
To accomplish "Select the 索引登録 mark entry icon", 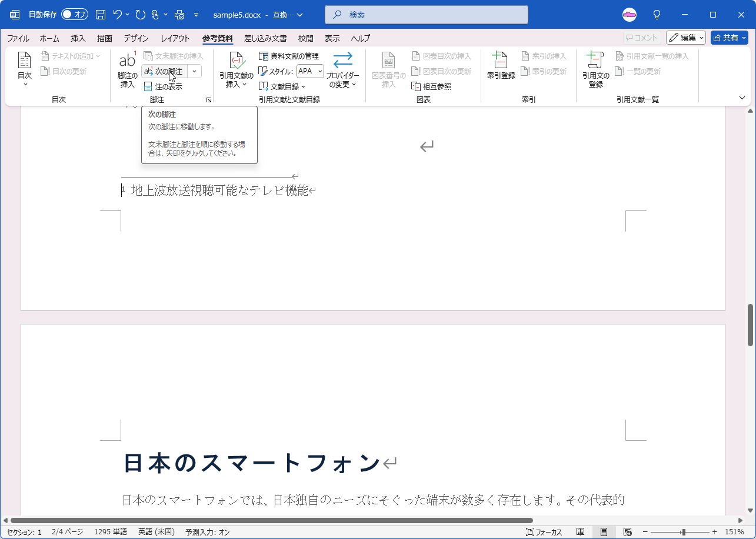I will click(x=501, y=66).
